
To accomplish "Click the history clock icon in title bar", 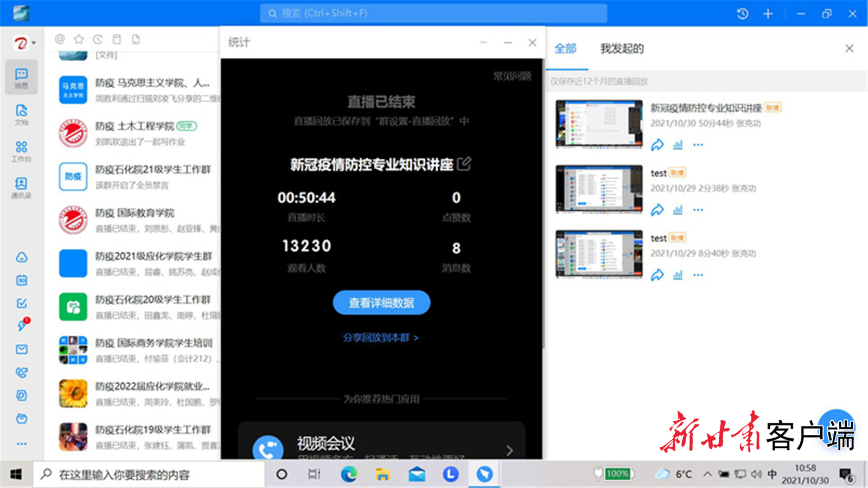I will click(743, 14).
